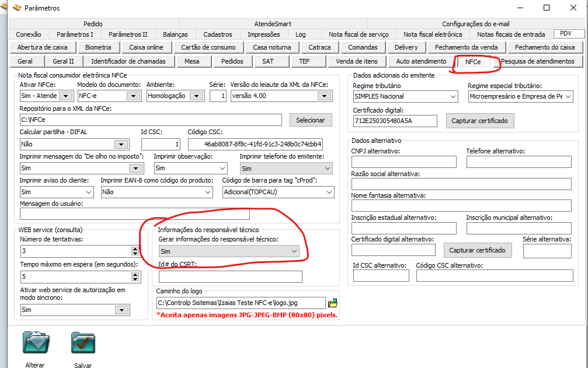The image size is (588, 368).
Task: Go to the Configurações do e-mail tab
Action: click(475, 24)
